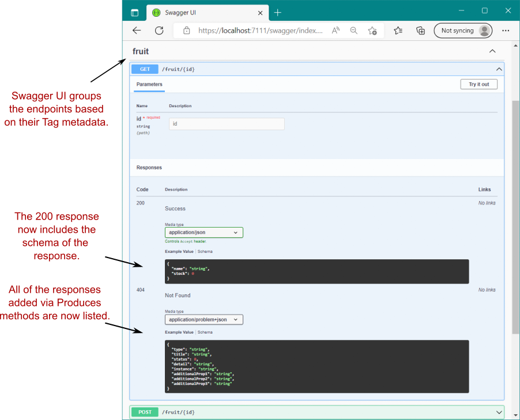
Task: Click the Try it out button
Action: (479, 84)
